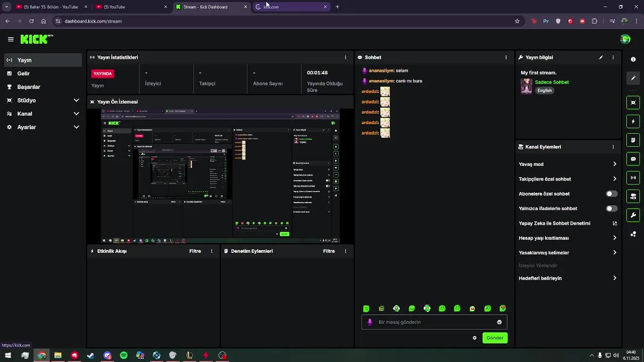Open Yapay Zeka ile Sohbet Denetimi link

[x=568, y=223]
